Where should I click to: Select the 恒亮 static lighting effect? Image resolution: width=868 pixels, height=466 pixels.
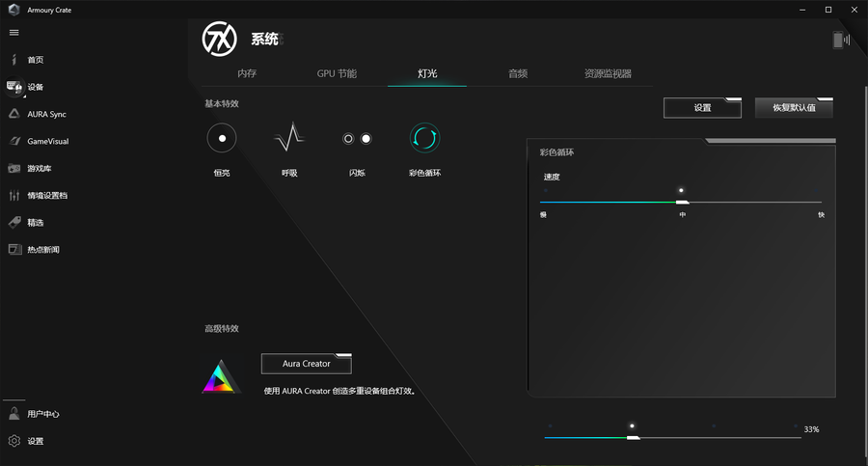(x=222, y=139)
